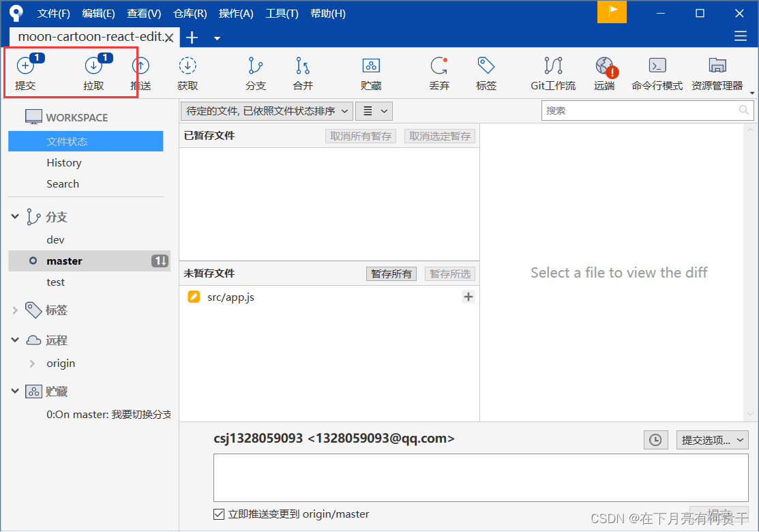Viewport: 759px width, 532px height.
Task: Open the Actions (操作) menu
Action: tap(236, 14)
